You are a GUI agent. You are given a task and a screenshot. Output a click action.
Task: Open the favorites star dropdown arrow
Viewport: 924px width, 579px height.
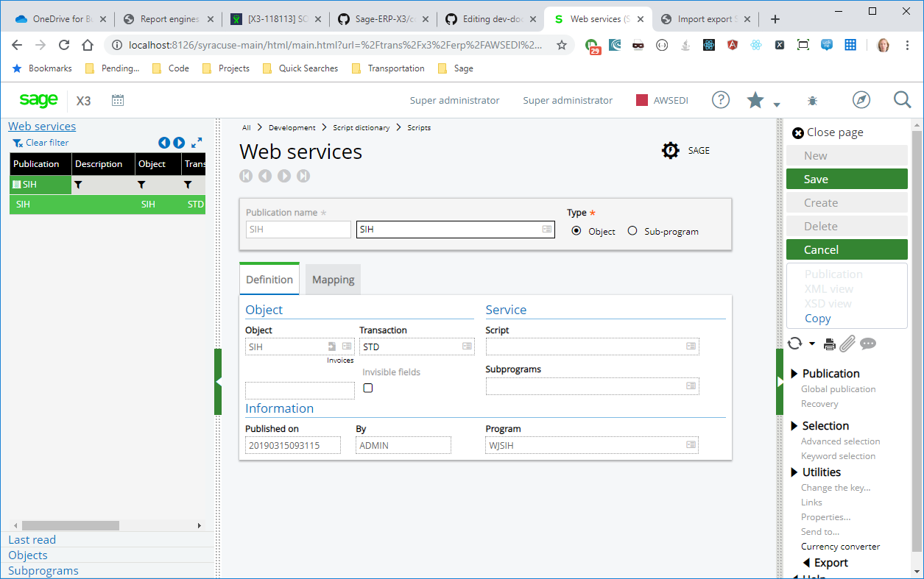[x=777, y=105]
